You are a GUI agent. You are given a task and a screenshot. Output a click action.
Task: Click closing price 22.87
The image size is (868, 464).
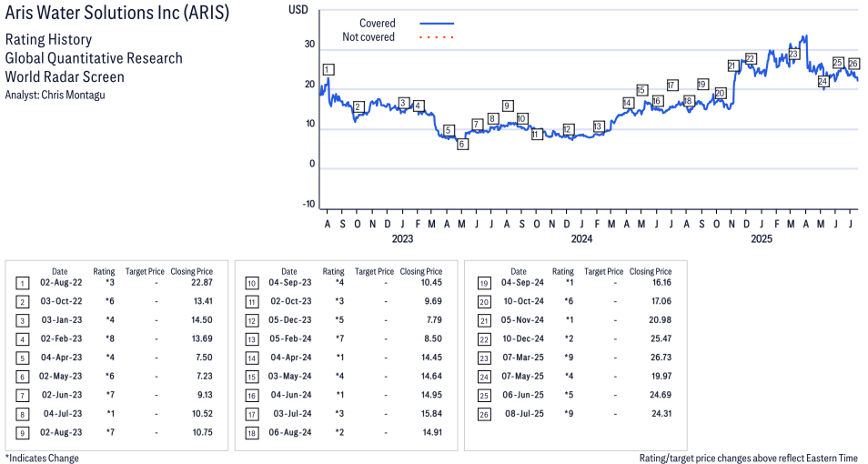pos(201,282)
